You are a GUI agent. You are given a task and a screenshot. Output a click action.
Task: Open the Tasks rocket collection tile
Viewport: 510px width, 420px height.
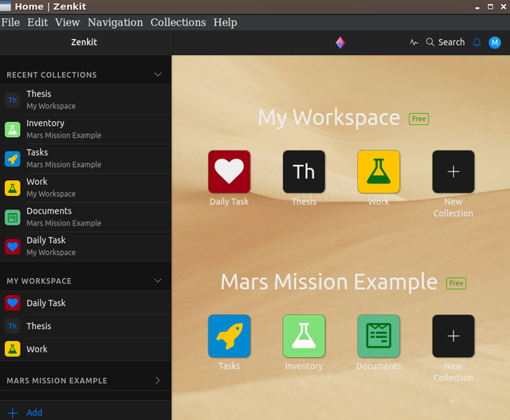point(229,336)
